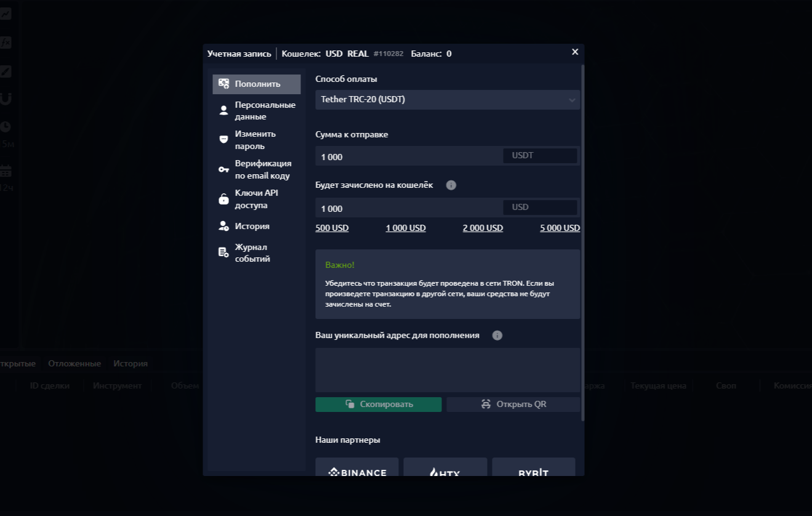Choose the 2 000 USD preset

[483, 228]
